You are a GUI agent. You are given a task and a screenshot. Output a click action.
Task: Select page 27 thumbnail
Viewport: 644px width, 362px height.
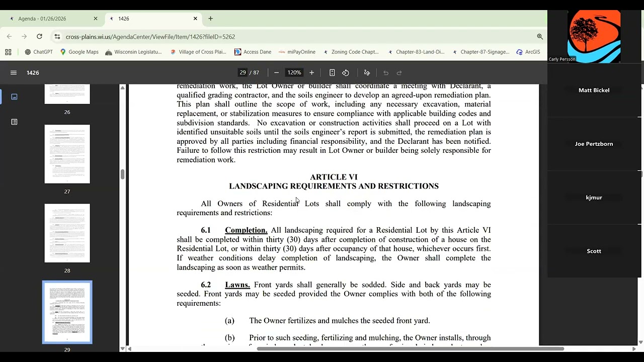(67, 154)
